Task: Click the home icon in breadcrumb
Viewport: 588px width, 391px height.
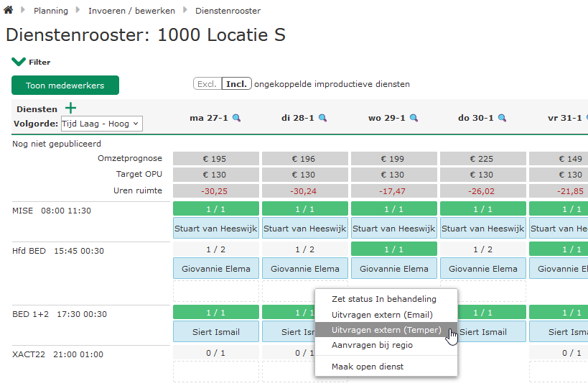Action: pyautogui.click(x=9, y=11)
